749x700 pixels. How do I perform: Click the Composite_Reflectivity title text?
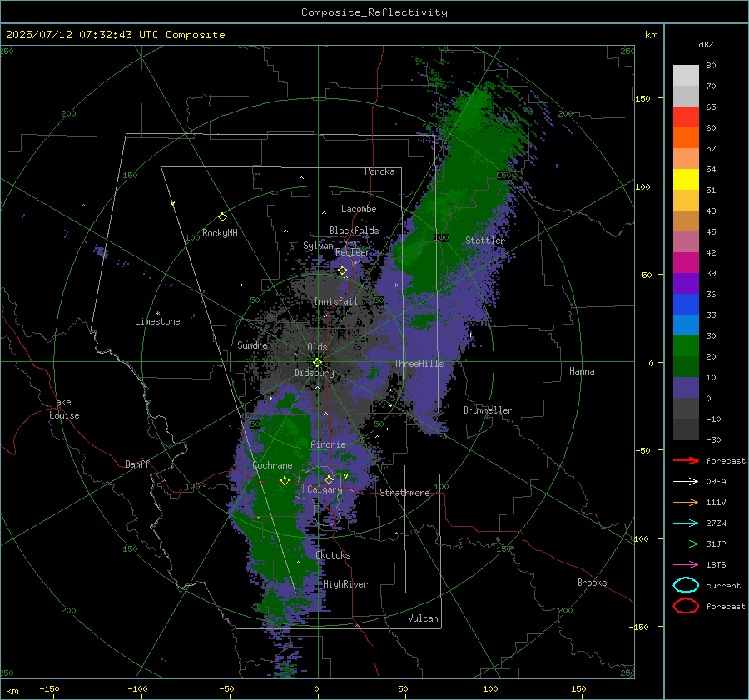coord(374,12)
